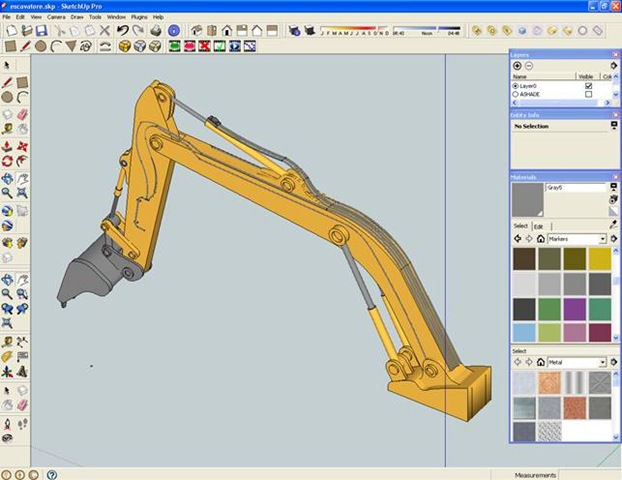
Task: Select the Circle drawing tool
Action: coord(40,46)
